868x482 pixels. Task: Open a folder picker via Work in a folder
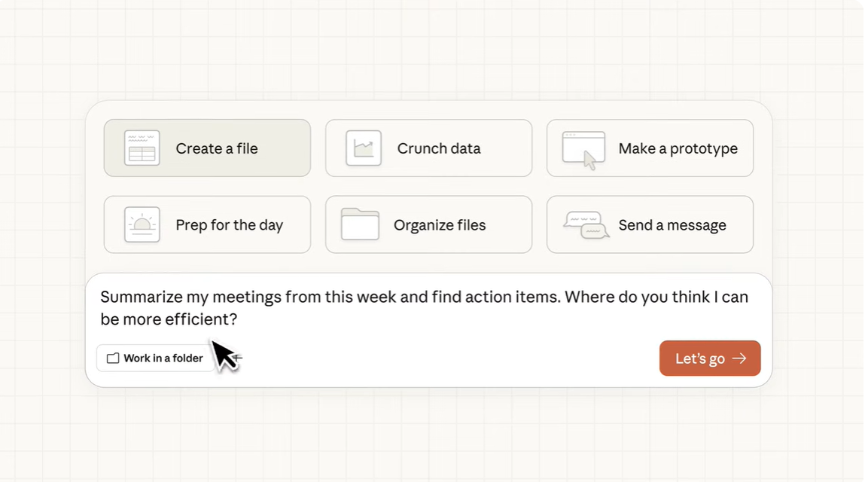154,358
